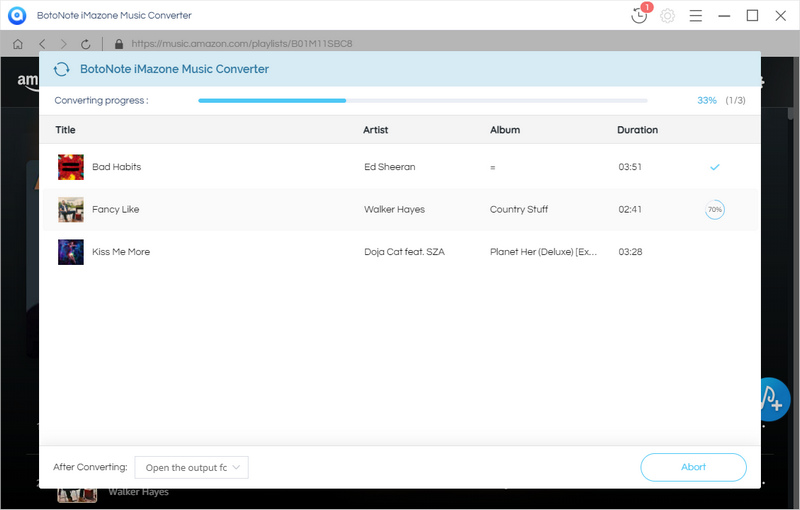Go back using the left arrow
The height and width of the screenshot is (510, 800).
(x=42, y=44)
